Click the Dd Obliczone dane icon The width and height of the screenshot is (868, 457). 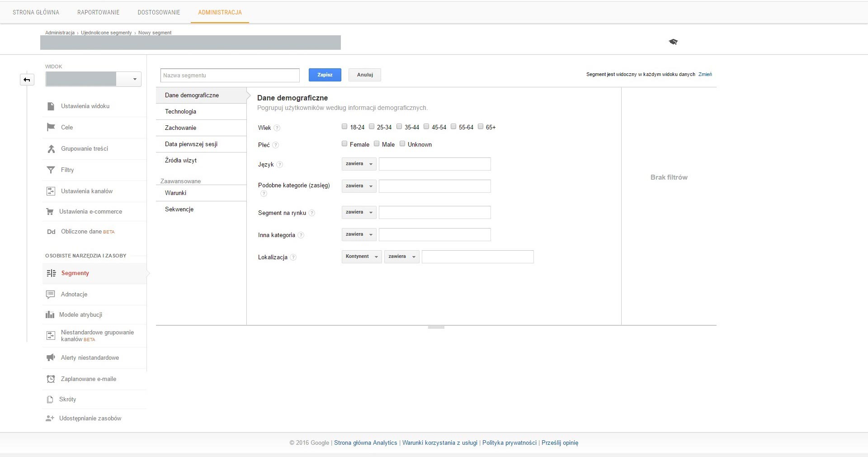(x=51, y=232)
